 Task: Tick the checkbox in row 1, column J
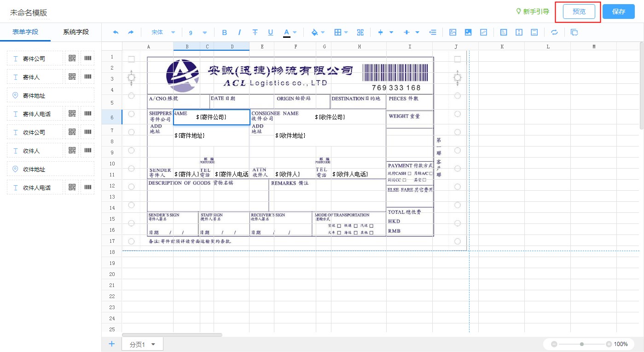(457, 59)
